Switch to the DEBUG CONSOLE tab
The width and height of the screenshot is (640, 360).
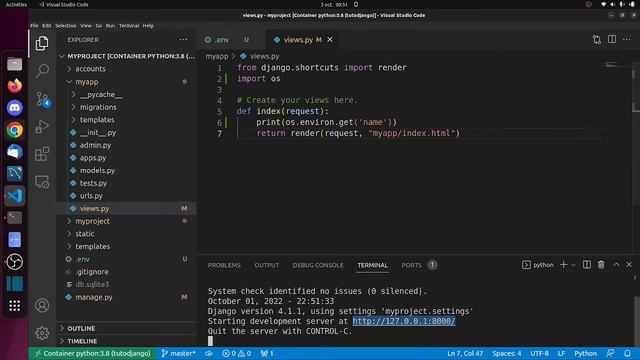[x=318, y=265]
